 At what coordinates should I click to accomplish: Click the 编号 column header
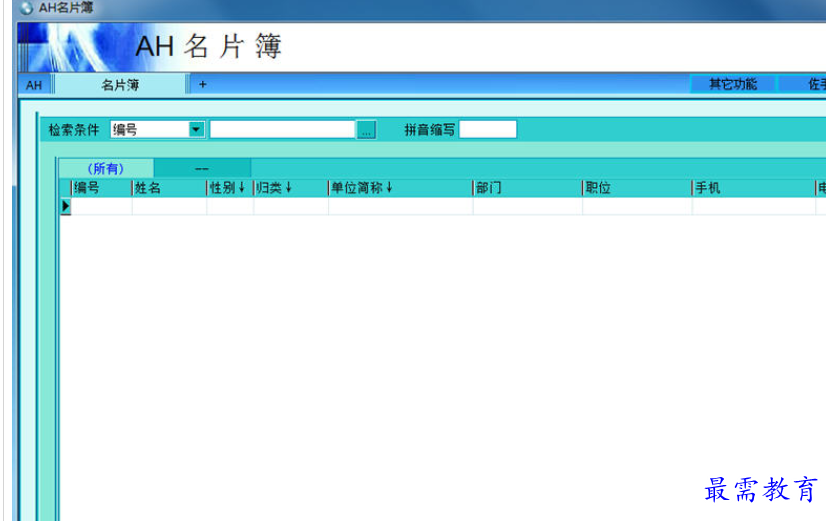(102, 188)
